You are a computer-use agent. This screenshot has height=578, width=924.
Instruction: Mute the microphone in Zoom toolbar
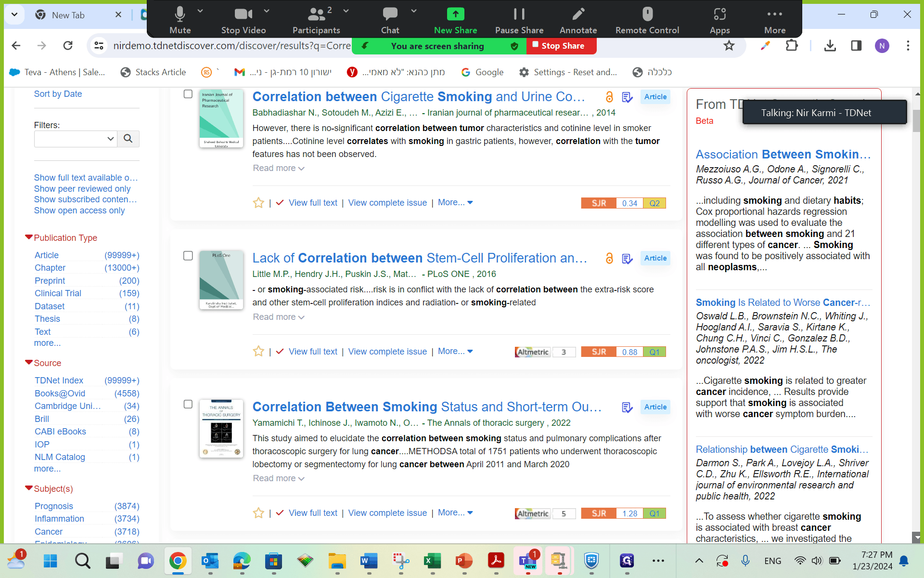pos(180,20)
